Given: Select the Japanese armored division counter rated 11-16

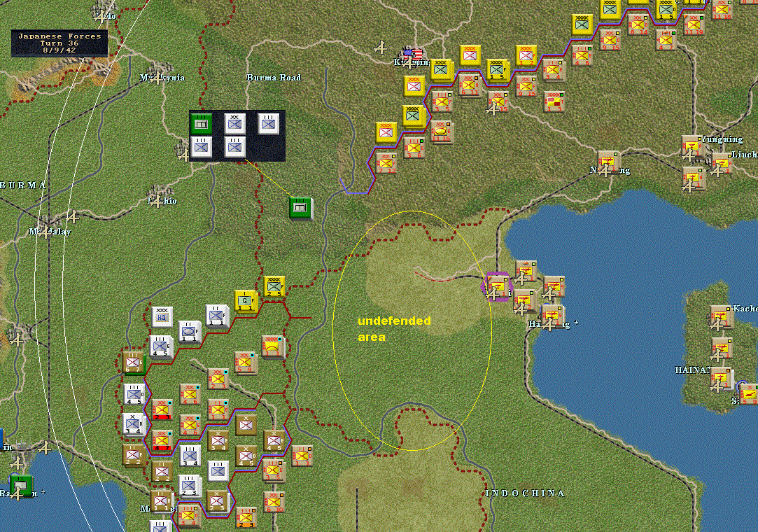Looking at the screenshot, I should [441, 132].
